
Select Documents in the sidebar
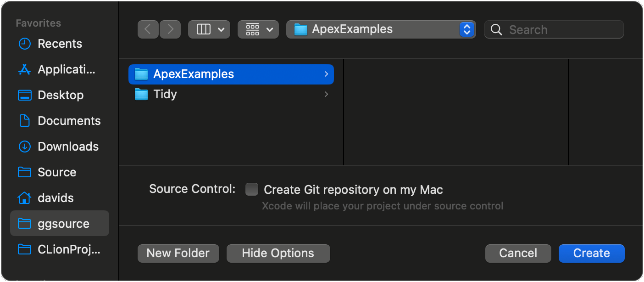[69, 121]
